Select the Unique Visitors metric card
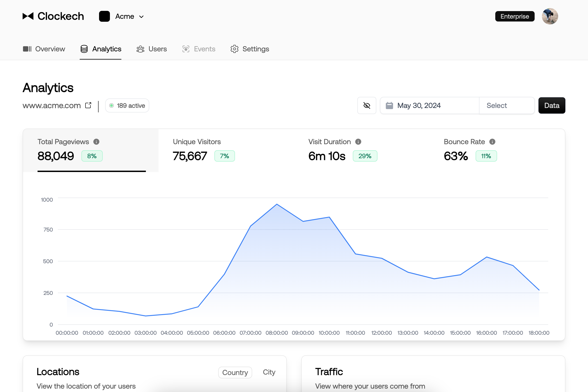588x392 pixels. (226, 150)
